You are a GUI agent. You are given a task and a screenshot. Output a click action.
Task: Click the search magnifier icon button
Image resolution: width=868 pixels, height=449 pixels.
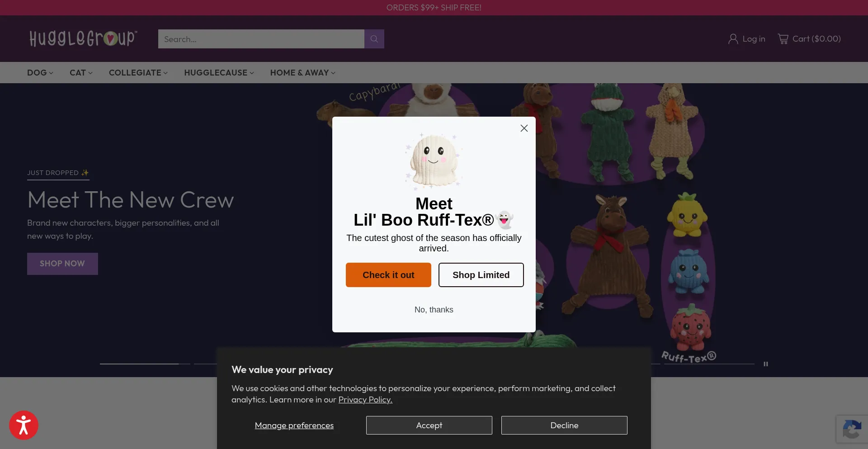pyautogui.click(x=374, y=39)
